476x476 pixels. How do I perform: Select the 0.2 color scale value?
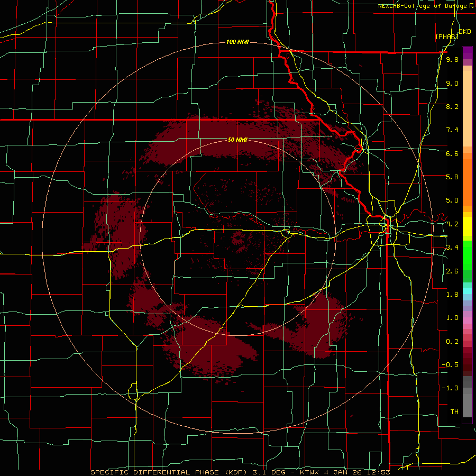[452, 342]
